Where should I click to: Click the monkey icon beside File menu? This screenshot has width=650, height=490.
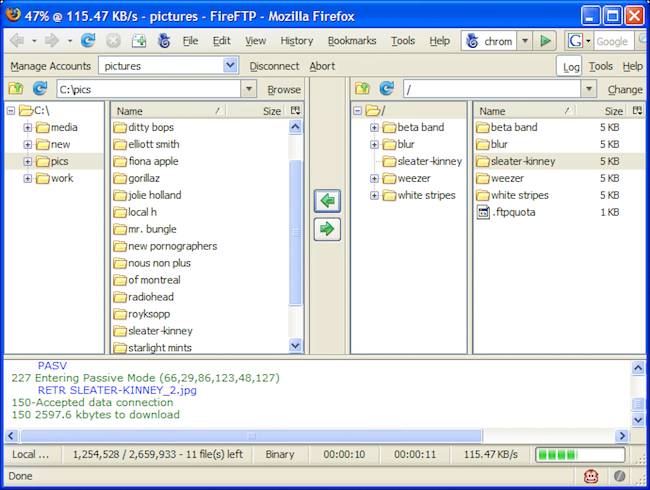coord(164,41)
